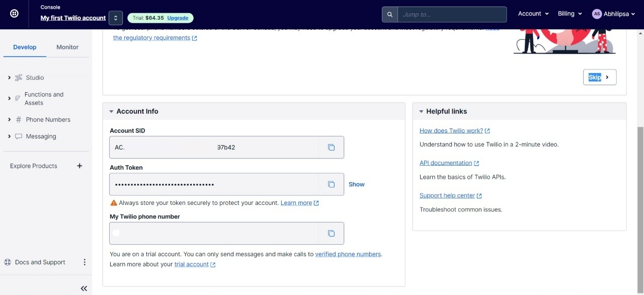This screenshot has width=644, height=295.
Task: Open search using the magnifying glass icon
Action: point(389,14)
